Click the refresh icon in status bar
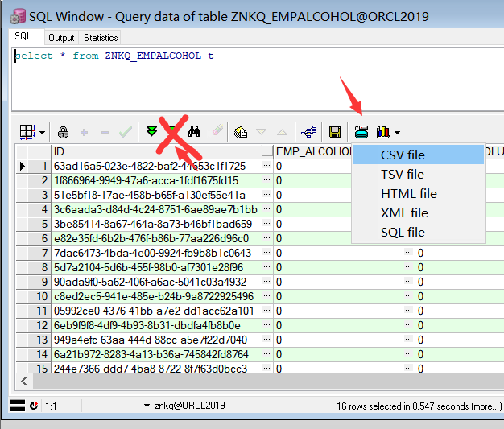The width and height of the screenshot is (504, 429). coord(34,406)
